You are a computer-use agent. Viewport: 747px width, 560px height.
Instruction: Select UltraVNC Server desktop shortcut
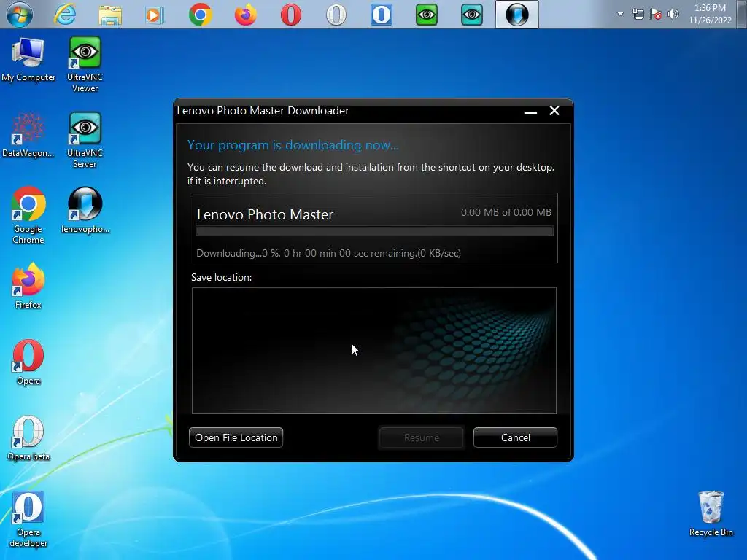click(x=85, y=140)
